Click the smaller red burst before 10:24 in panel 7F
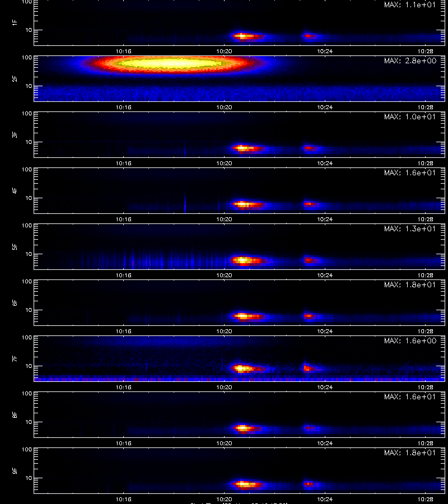The image size is (448, 504). point(310,368)
